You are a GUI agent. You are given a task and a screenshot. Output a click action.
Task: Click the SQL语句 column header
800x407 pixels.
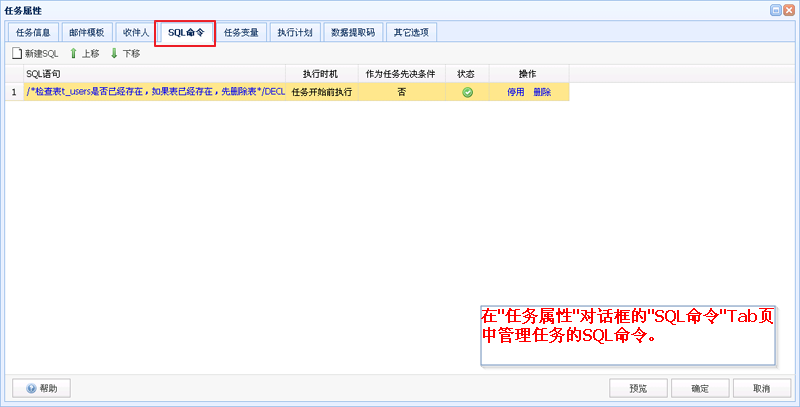coord(155,74)
